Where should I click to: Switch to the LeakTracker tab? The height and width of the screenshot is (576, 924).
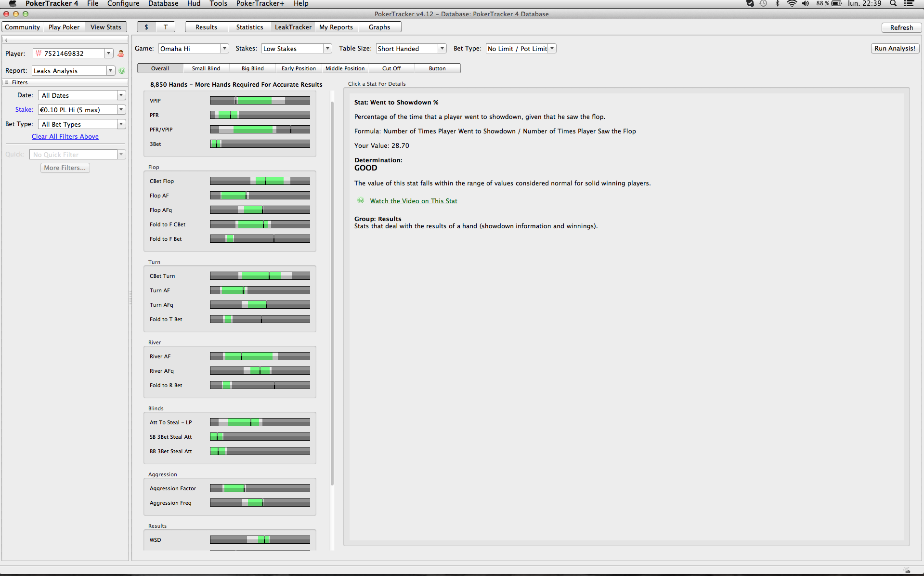293,27
